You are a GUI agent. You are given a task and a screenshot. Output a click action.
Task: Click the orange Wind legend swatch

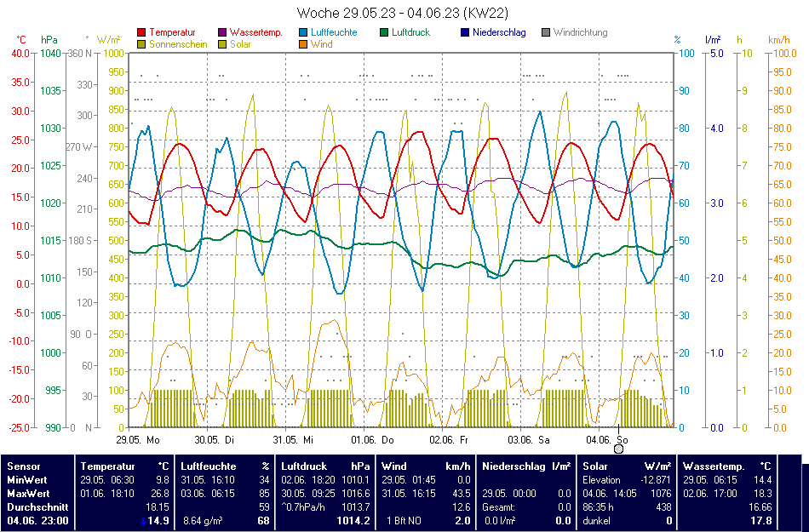pos(303,44)
